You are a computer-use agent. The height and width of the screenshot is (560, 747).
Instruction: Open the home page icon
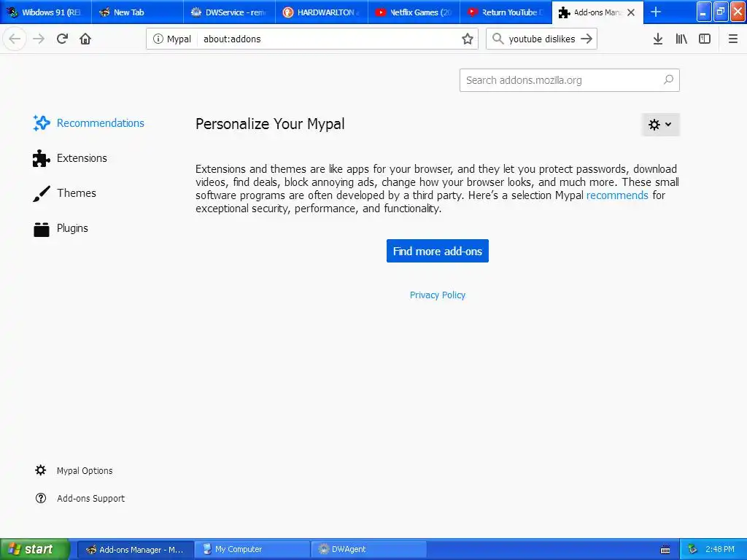click(x=85, y=39)
